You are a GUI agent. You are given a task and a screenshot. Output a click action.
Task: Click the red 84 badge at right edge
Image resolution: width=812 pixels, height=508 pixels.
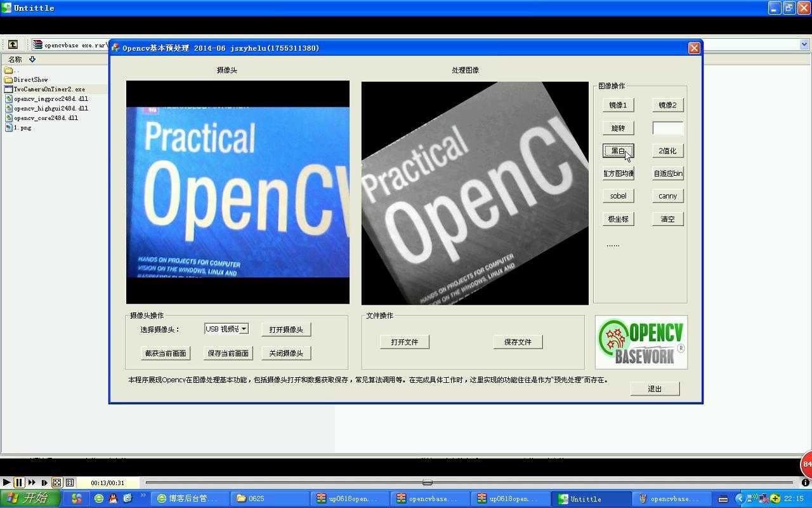click(x=806, y=465)
